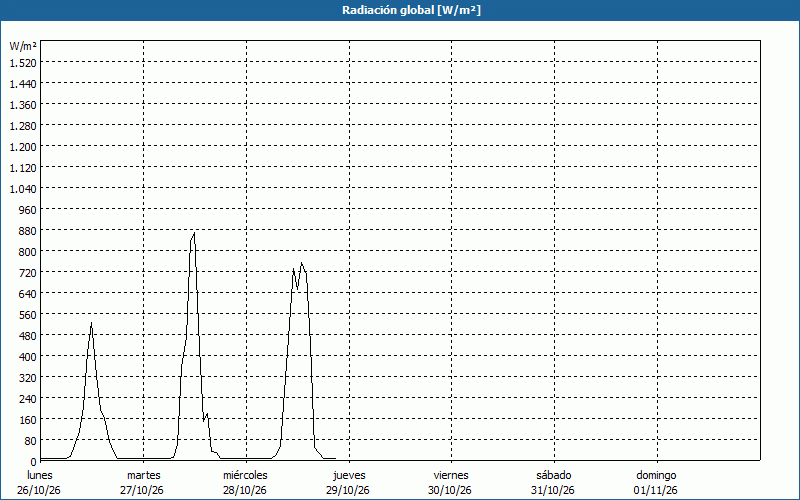The width and height of the screenshot is (800, 500).
Task: Select the 560 y-axis value
Action: click(x=28, y=315)
